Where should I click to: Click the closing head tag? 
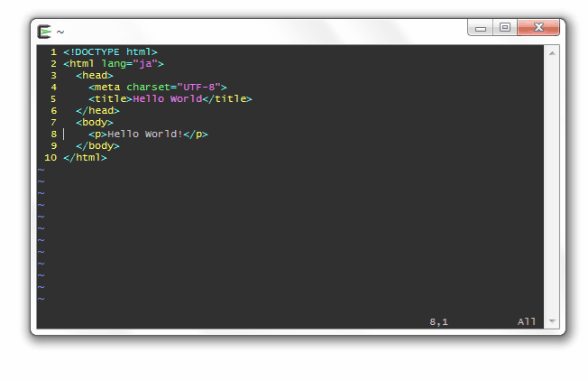coord(97,111)
